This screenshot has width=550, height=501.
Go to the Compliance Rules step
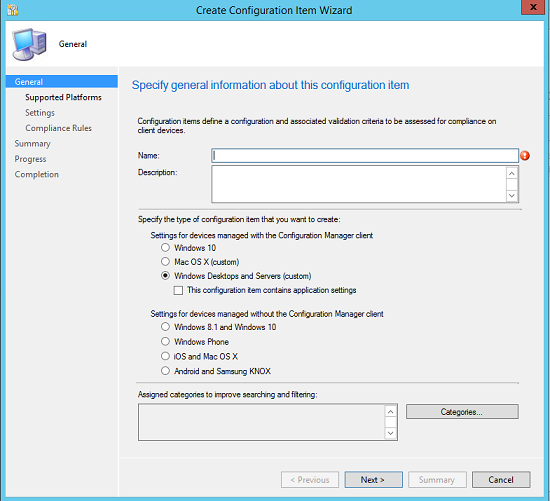(x=58, y=128)
